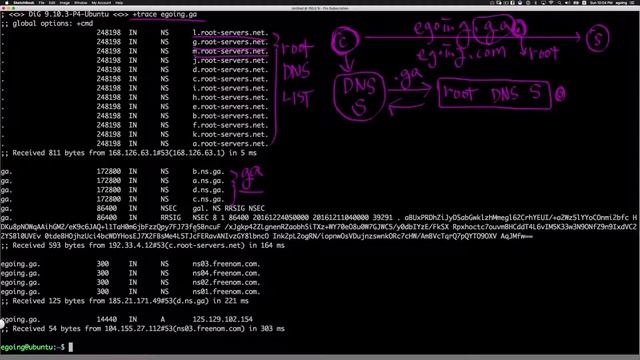
Task: Select 'k.root-servers.net.' entry
Action: click(230, 134)
